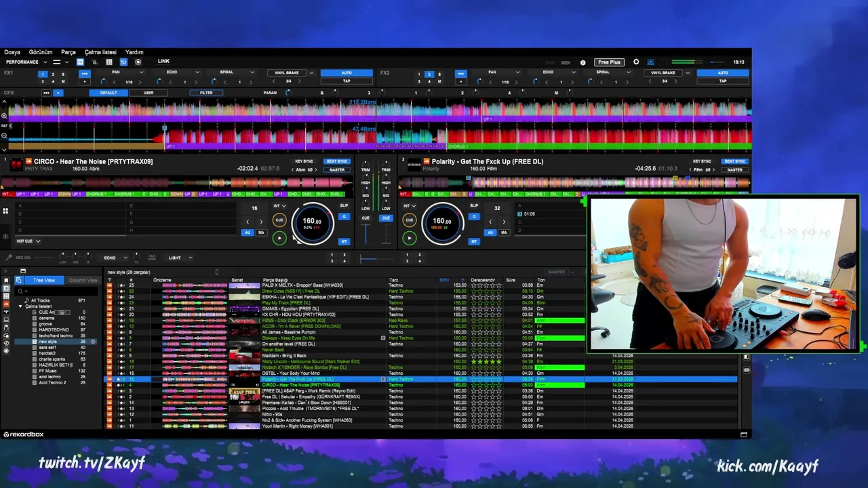Toggle deck 1 BEAT SYNC
The height and width of the screenshot is (488, 868).
[x=337, y=161]
